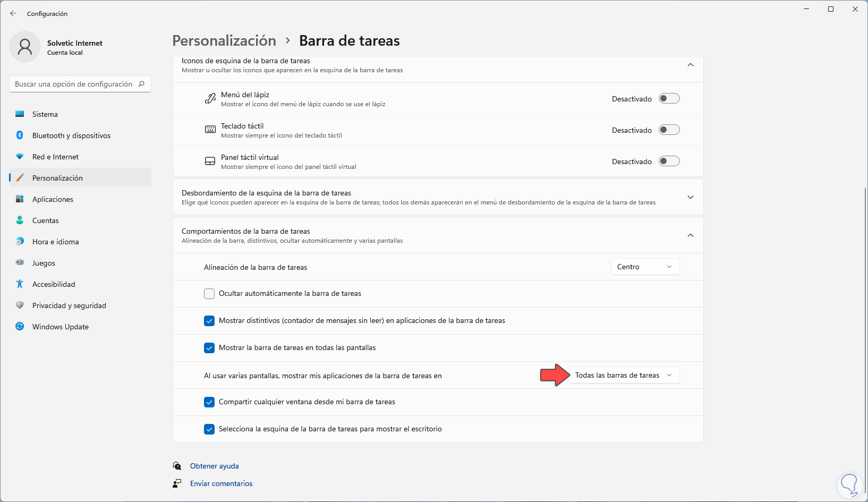Click the Red e Internet wifi icon

tap(20, 157)
